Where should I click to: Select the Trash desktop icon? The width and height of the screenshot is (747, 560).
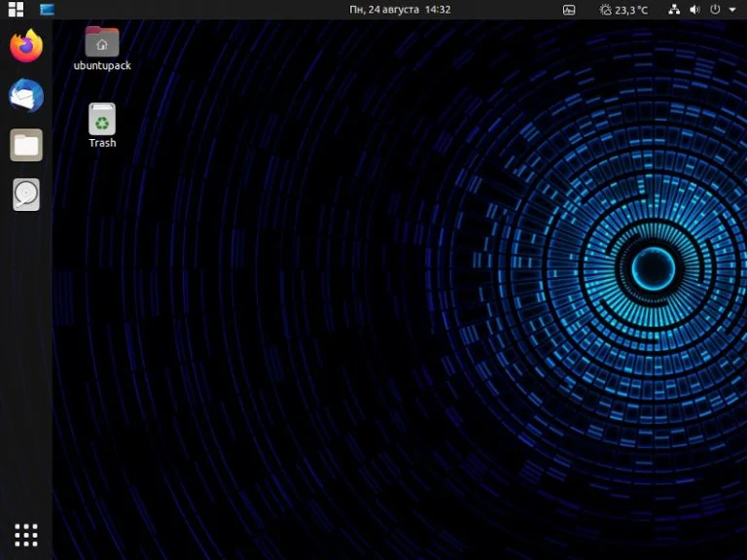[x=102, y=119]
